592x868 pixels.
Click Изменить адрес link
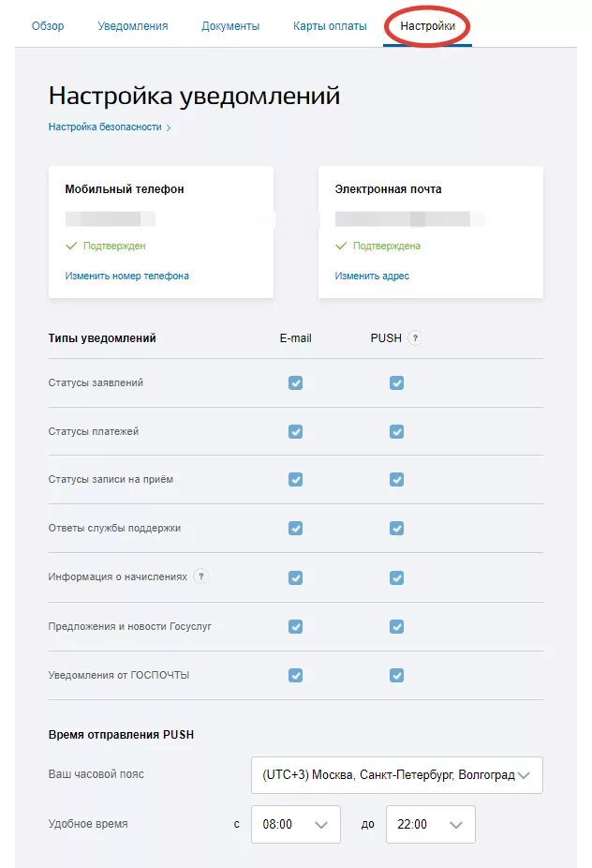tap(372, 277)
